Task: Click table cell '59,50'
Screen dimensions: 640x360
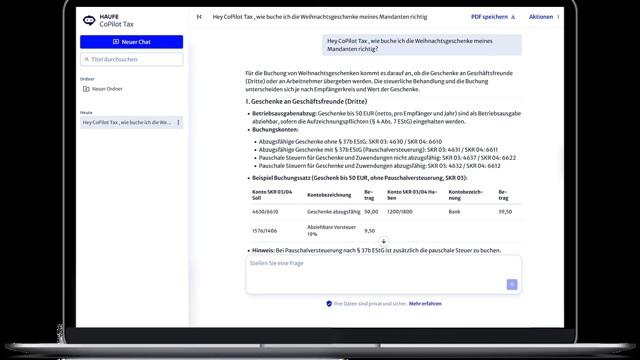Action: (505, 212)
